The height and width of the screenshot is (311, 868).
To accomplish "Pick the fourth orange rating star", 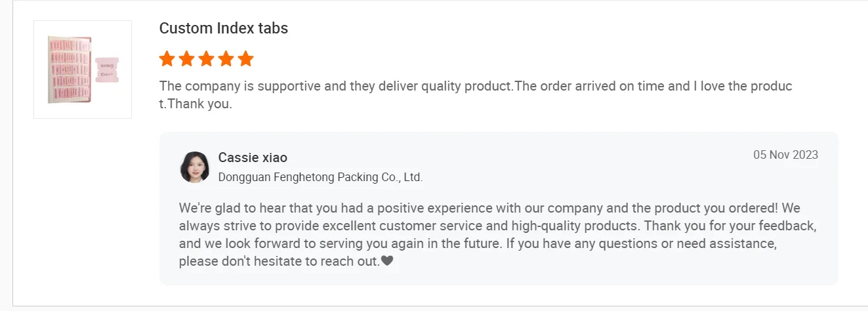I will [226, 60].
